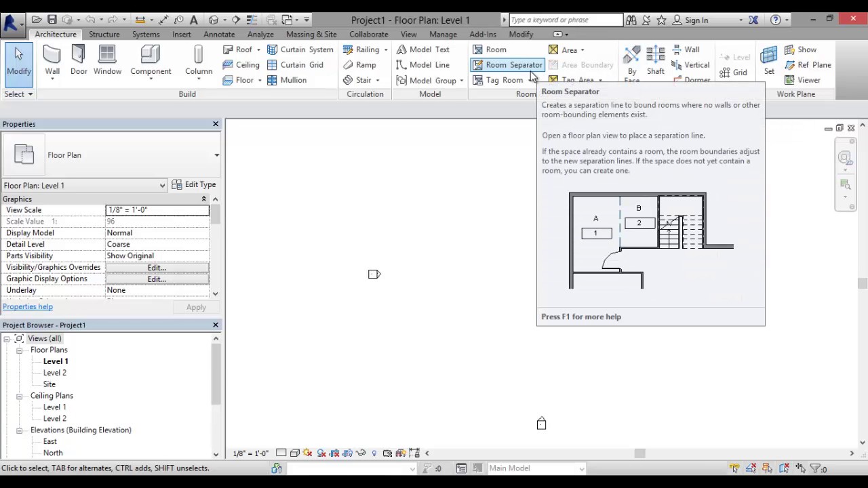Click the keyword search input field
The width and height of the screenshot is (868, 488).
(x=566, y=20)
